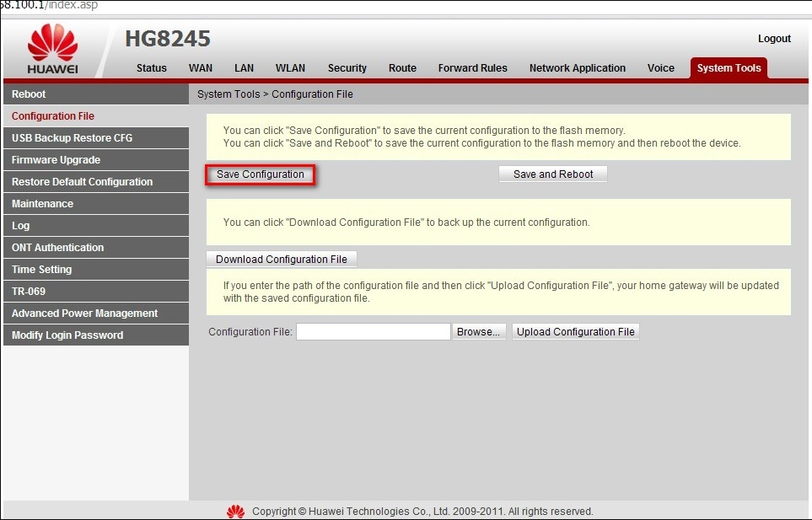Select USB Backup Restore CFG menu item
Image resolution: width=812 pixels, height=520 pixels.
(x=72, y=138)
